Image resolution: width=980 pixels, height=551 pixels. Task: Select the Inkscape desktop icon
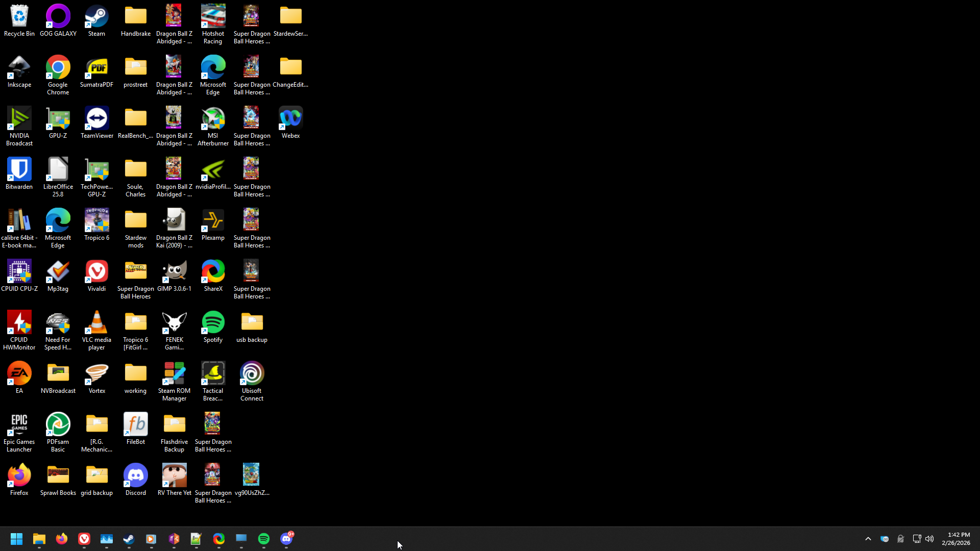point(19,72)
